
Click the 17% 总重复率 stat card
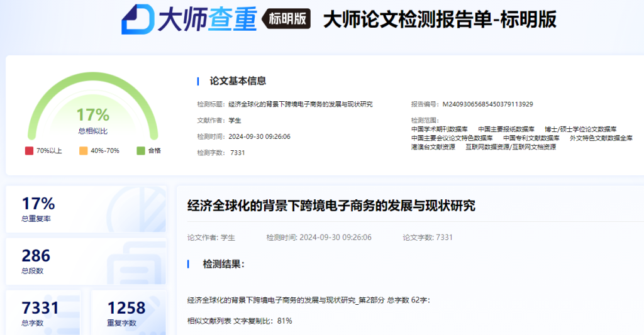(x=86, y=209)
